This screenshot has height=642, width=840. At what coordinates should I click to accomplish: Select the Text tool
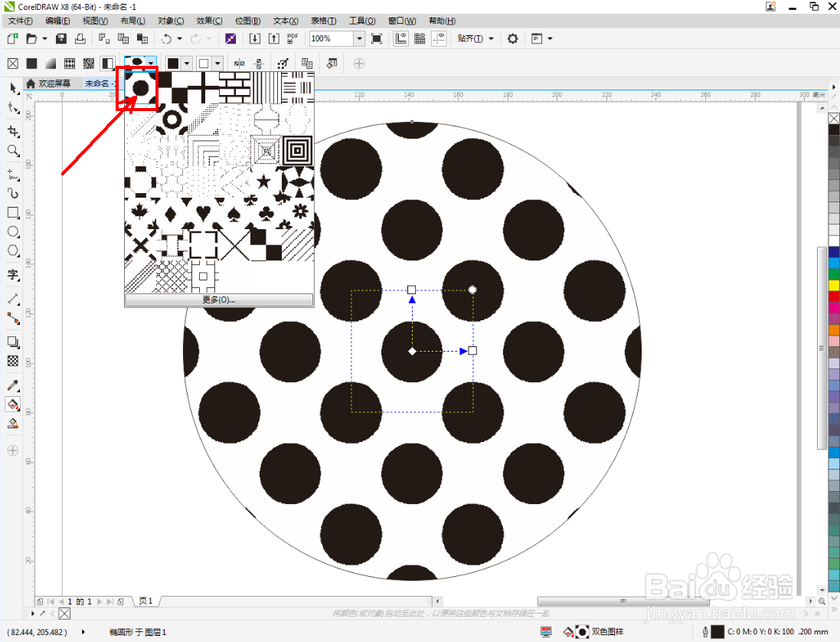pyautogui.click(x=13, y=275)
